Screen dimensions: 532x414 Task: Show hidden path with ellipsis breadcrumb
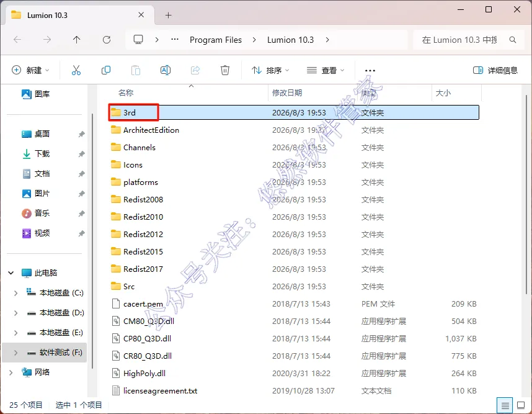pyautogui.click(x=175, y=39)
